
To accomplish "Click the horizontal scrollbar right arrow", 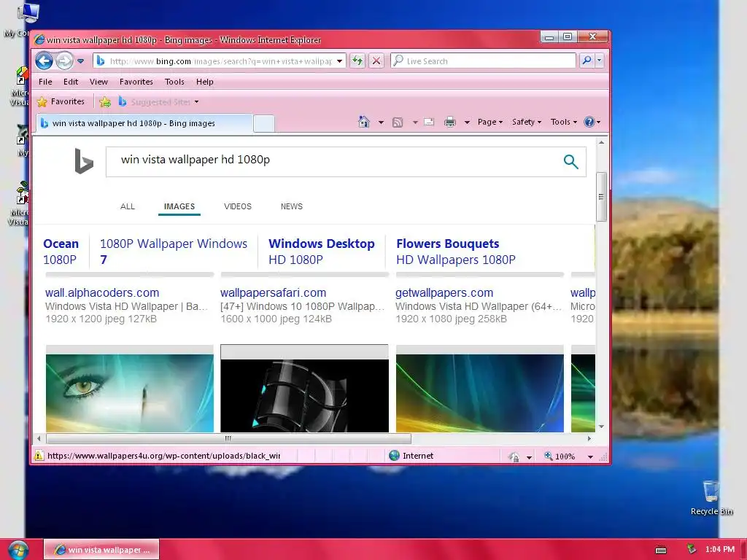I will tap(589, 438).
